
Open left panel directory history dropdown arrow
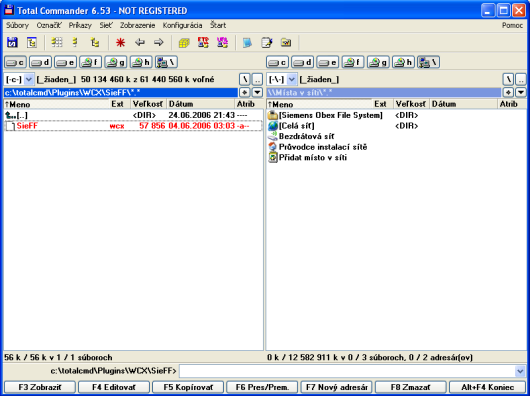click(x=258, y=93)
